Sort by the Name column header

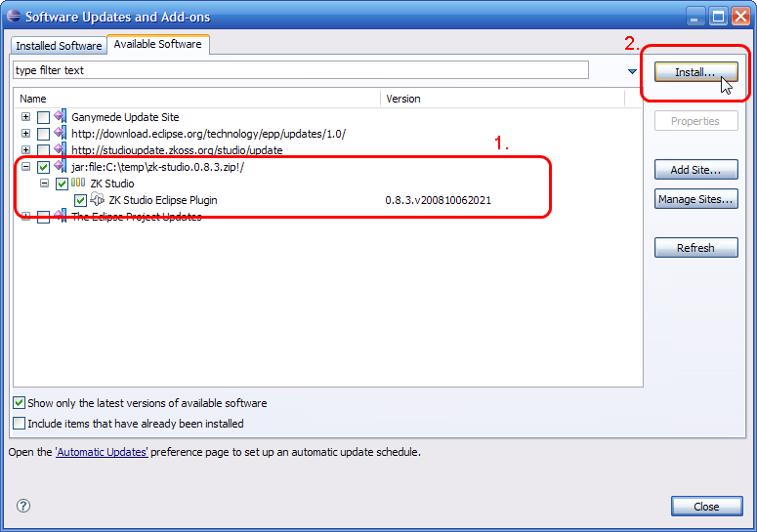coord(197,99)
